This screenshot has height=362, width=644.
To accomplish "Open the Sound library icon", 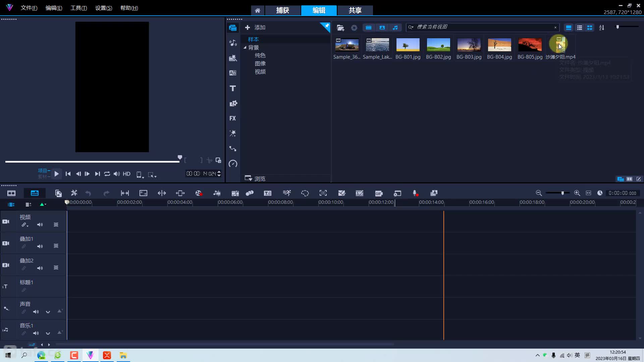I will click(x=233, y=43).
